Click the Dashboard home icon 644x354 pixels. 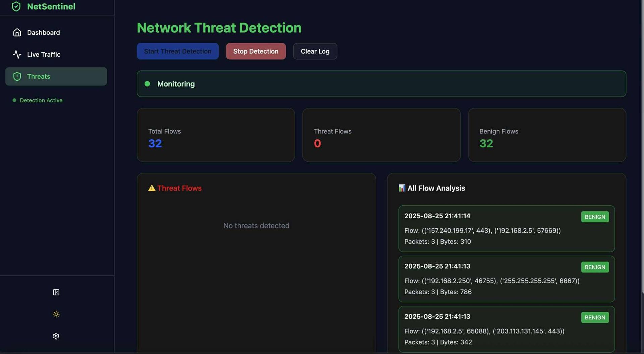(x=17, y=33)
